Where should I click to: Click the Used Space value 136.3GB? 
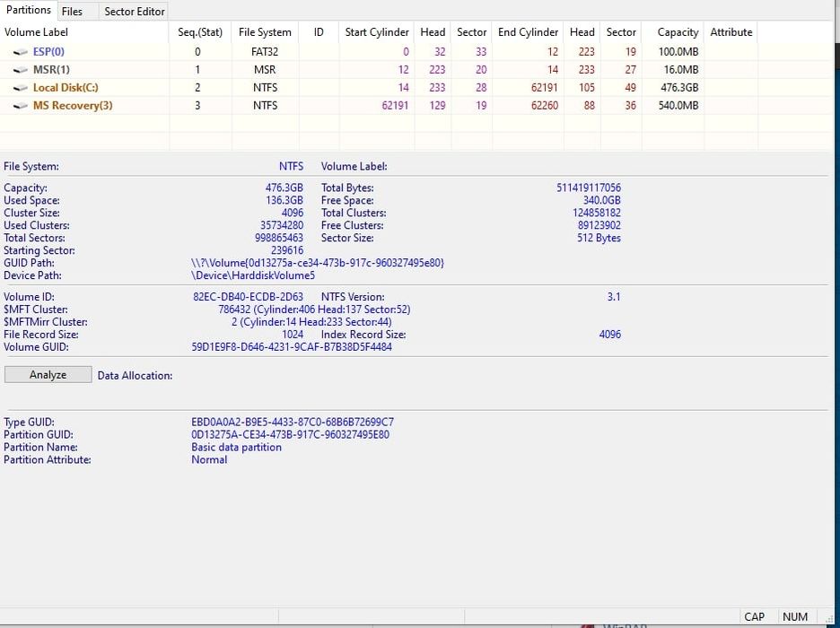(x=284, y=200)
